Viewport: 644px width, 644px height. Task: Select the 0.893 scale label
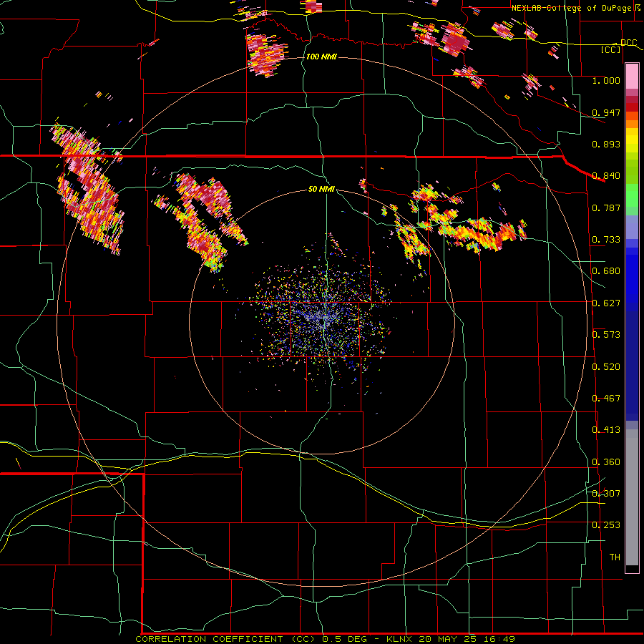coord(606,144)
